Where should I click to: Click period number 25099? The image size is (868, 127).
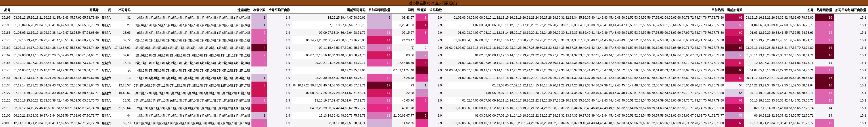(6, 123)
